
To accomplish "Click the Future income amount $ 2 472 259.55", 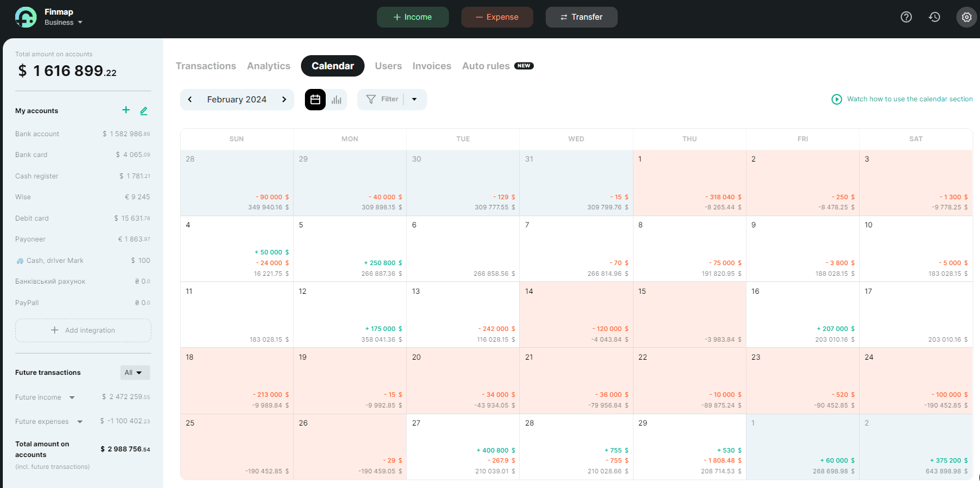I will tap(126, 397).
